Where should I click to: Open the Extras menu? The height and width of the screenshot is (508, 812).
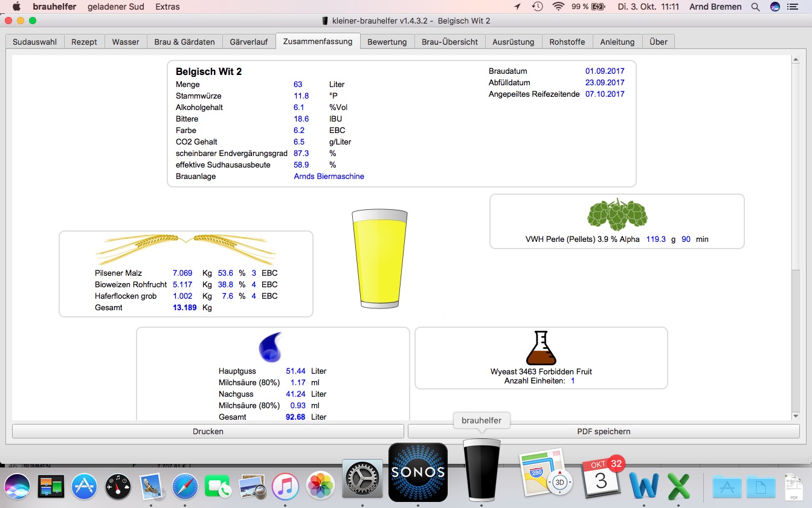167,7
